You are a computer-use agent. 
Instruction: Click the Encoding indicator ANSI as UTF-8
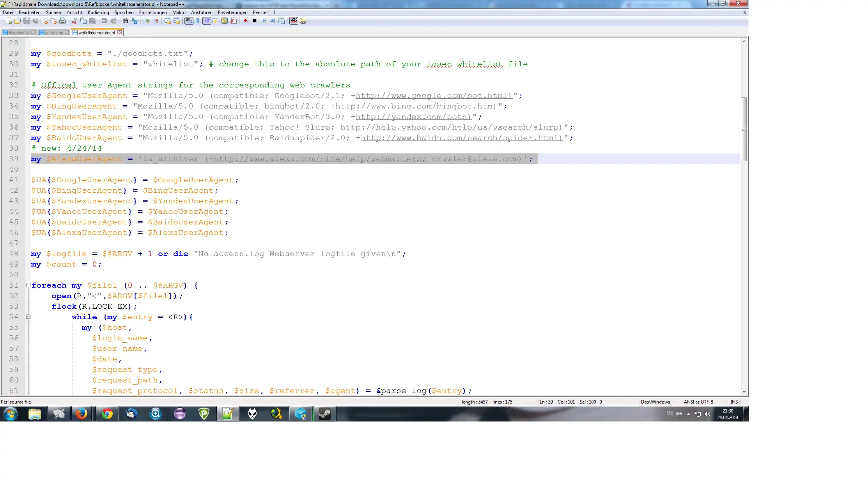pyautogui.click(x=698, y=401)
